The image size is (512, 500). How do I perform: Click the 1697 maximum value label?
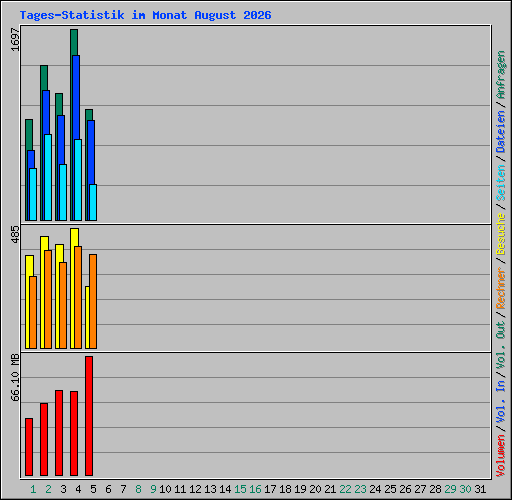[x=15, y=40]
